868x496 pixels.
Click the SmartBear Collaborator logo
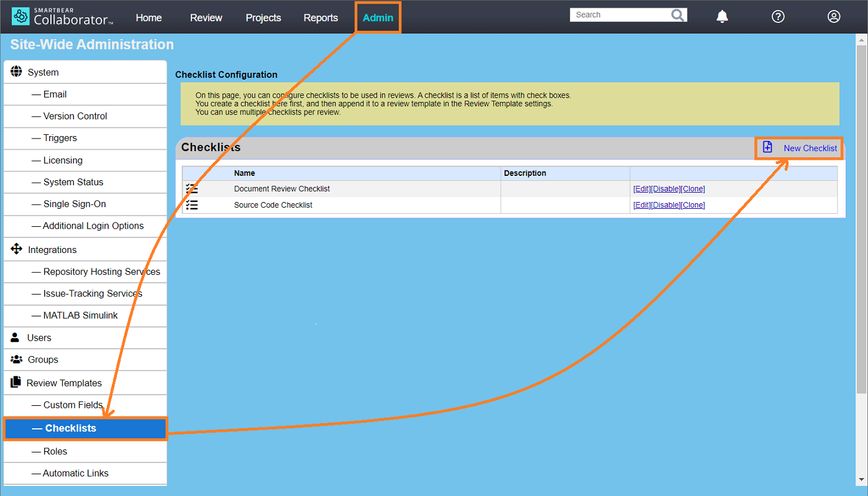62,17
